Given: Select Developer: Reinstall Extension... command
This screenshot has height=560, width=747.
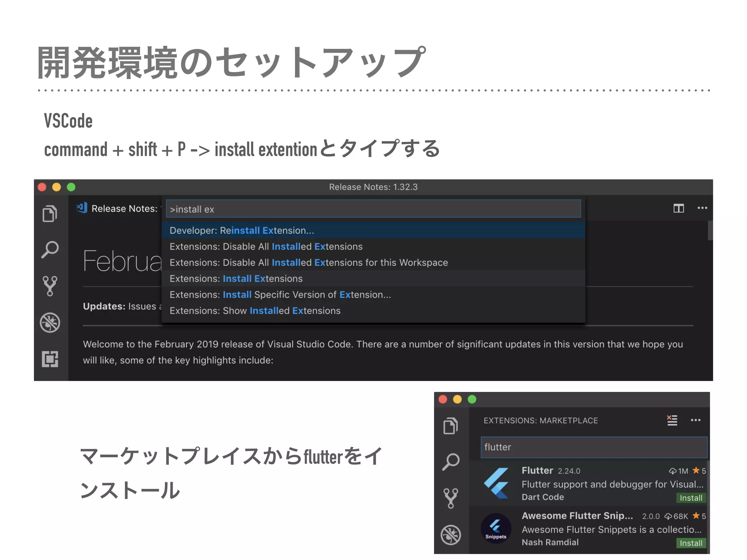Looking at the screenshot, I should click(373, 230).
